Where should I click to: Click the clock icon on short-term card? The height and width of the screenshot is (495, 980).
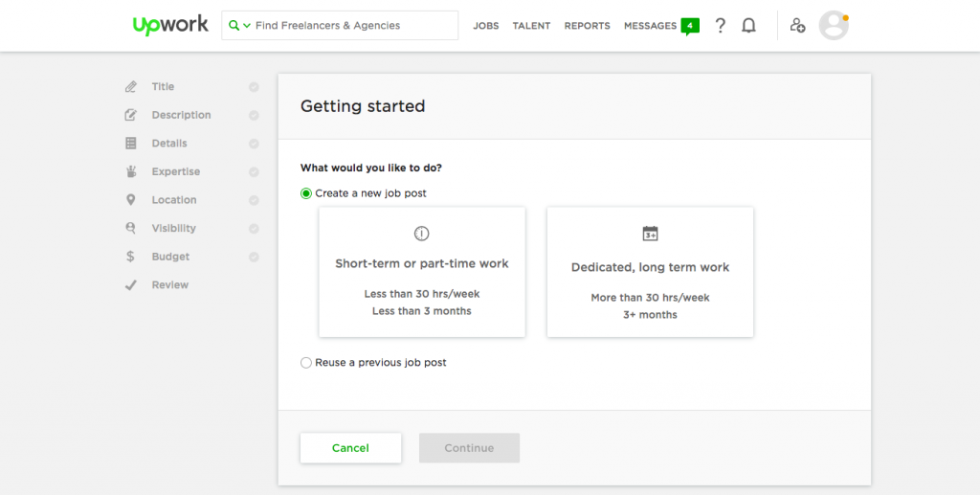pos(422,234)
